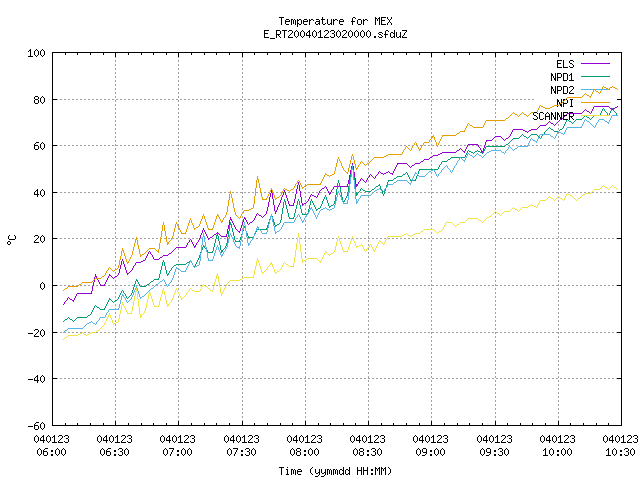Click the orange NPI legend line sample
The width and height of the screenshot is (640, 480).
click(x=596, y=102)
